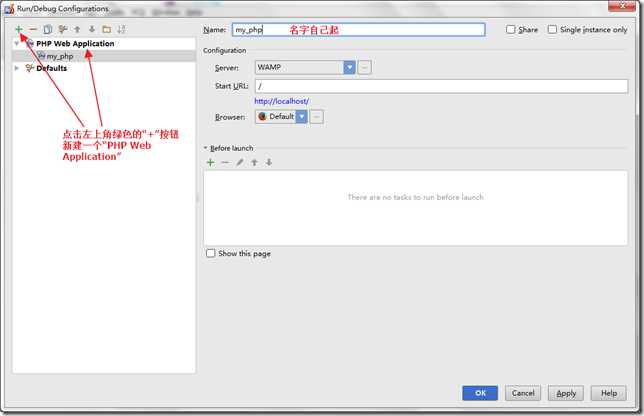Open server settings ellipsis button
Screen dimensions: 644x416
click(365, 67)
